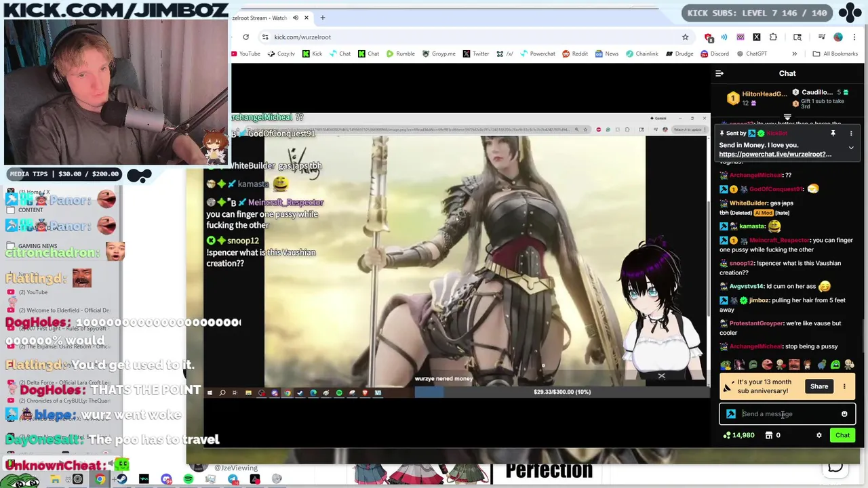Image resolution: width=868 pixels, height=488 pixels.
Task: Click the red shield extension icon
Action: coord(709,37)
